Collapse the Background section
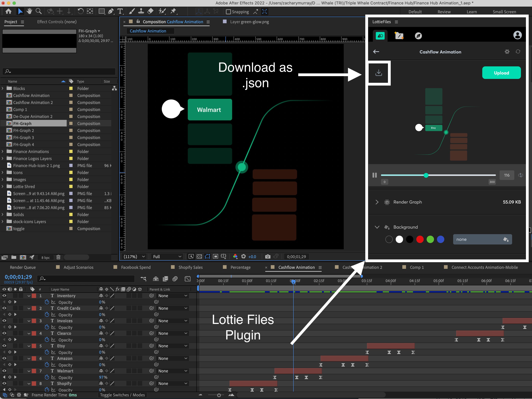532x399 pixels. (x=377, y=227)
